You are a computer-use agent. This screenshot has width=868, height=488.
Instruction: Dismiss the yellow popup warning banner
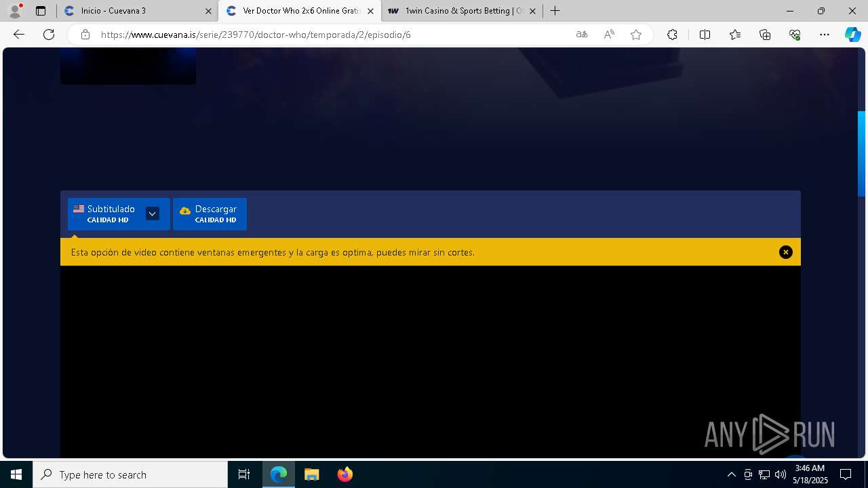coord(785,252)
